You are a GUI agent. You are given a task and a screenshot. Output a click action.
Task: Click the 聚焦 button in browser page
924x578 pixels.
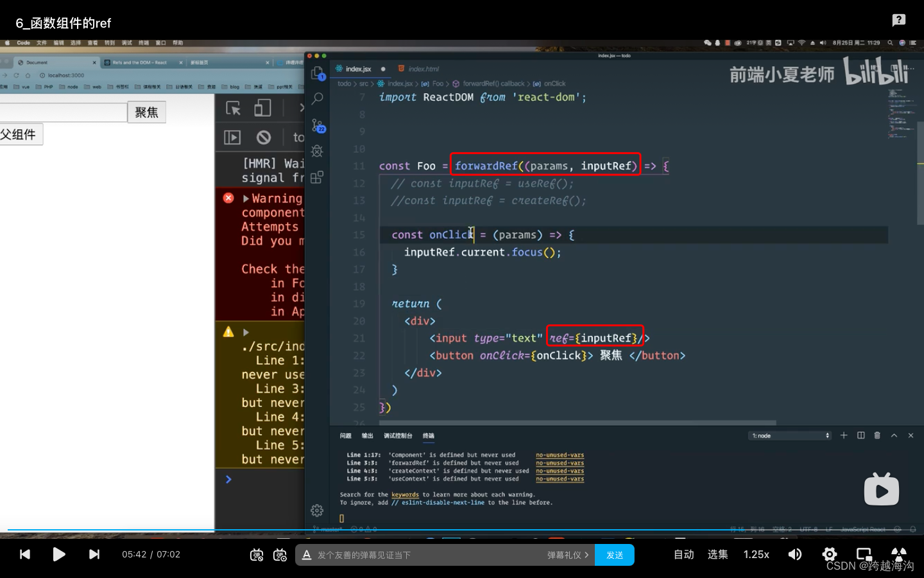147,112
